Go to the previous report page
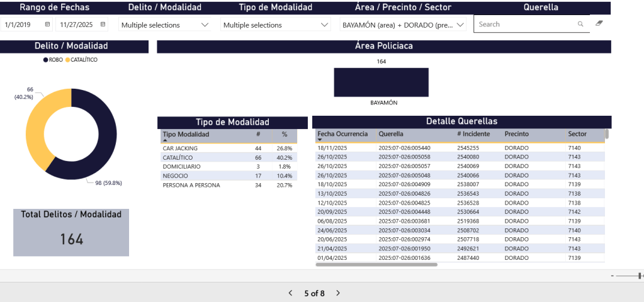 pos(290,293)
